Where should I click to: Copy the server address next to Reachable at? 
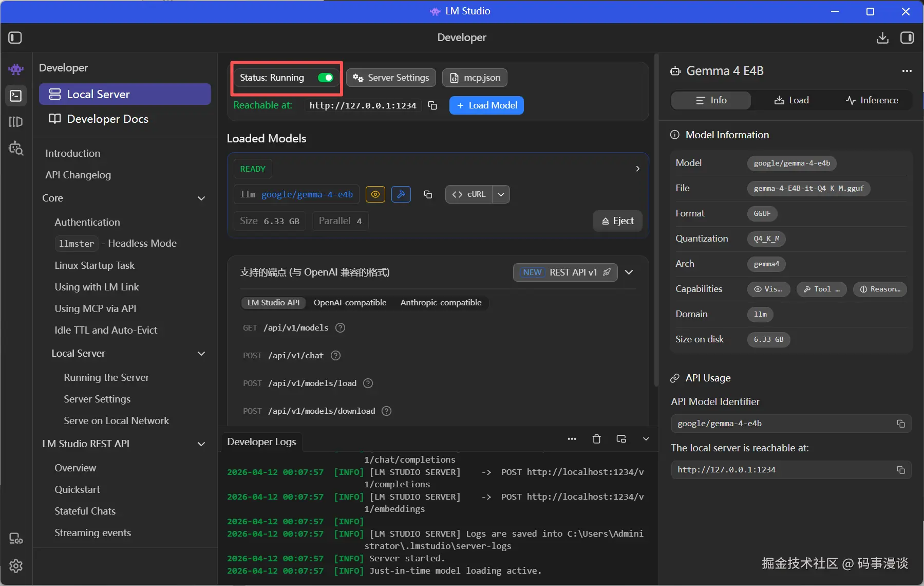(432, 105)
